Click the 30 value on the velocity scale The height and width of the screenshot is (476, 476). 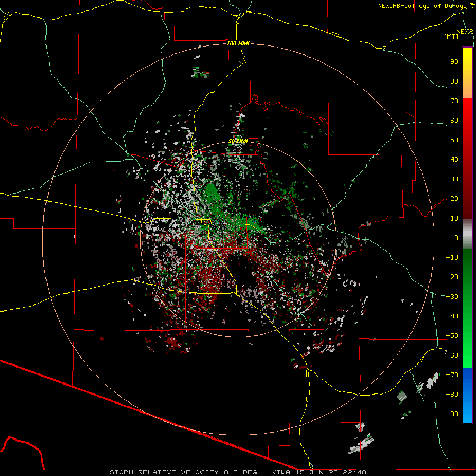pos(454,179)
